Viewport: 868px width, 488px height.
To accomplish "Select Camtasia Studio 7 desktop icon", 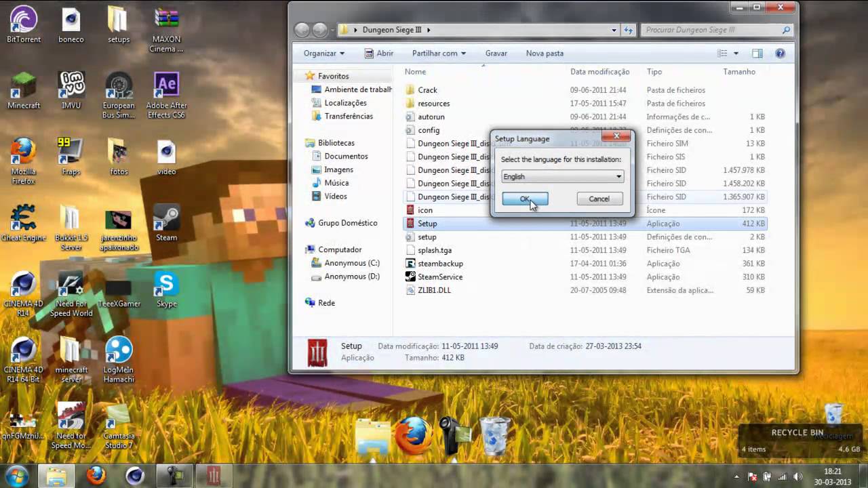I will (119, 426).
